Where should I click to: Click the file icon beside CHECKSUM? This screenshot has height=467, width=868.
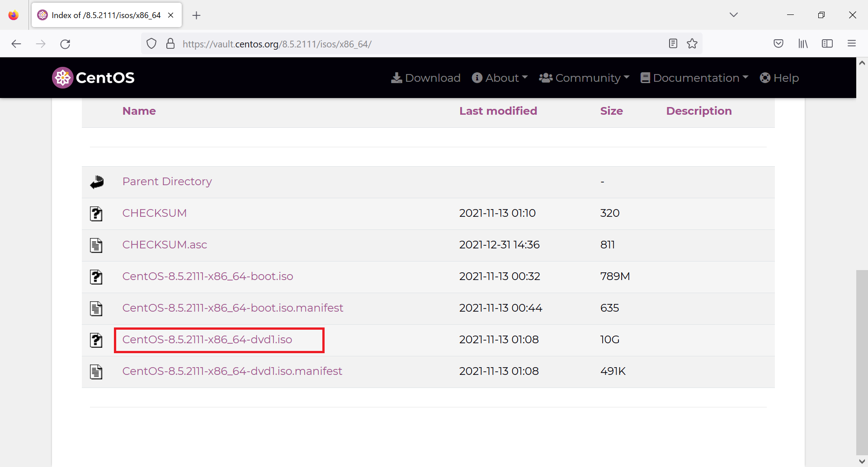[96, 214]
